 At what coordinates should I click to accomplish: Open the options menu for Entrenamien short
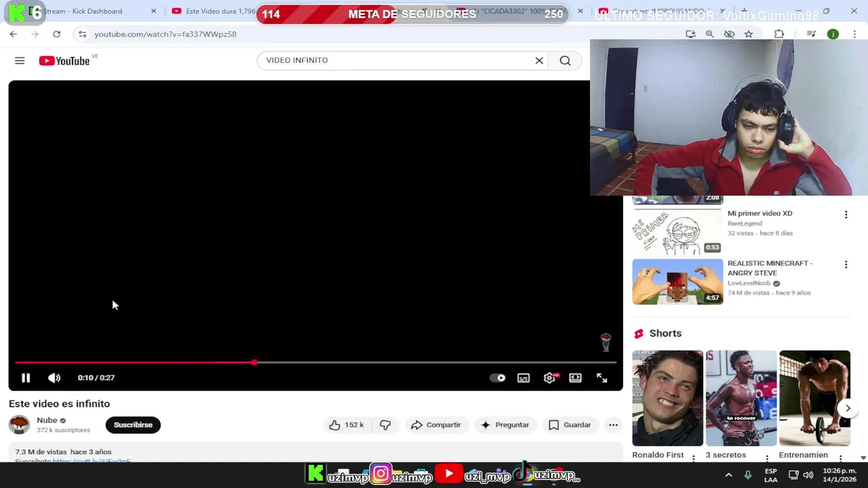(840, 459)
